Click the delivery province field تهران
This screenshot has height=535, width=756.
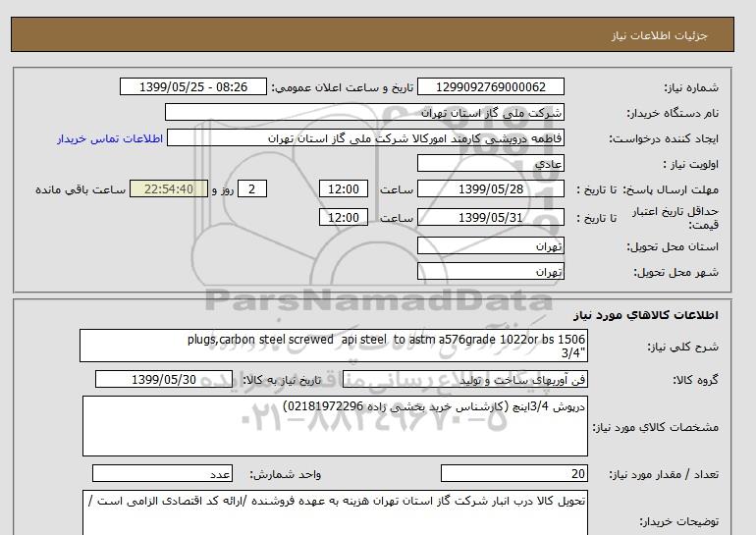click(x=490, y=245)
